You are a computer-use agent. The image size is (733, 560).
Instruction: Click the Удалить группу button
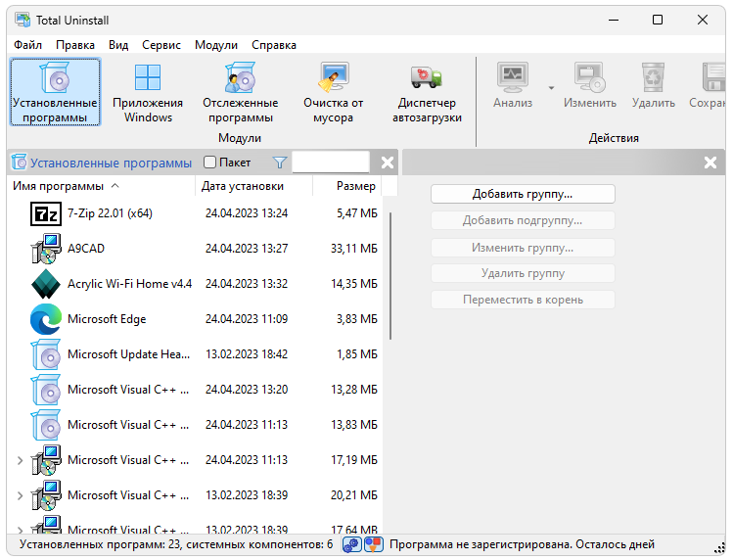point(523,273)
